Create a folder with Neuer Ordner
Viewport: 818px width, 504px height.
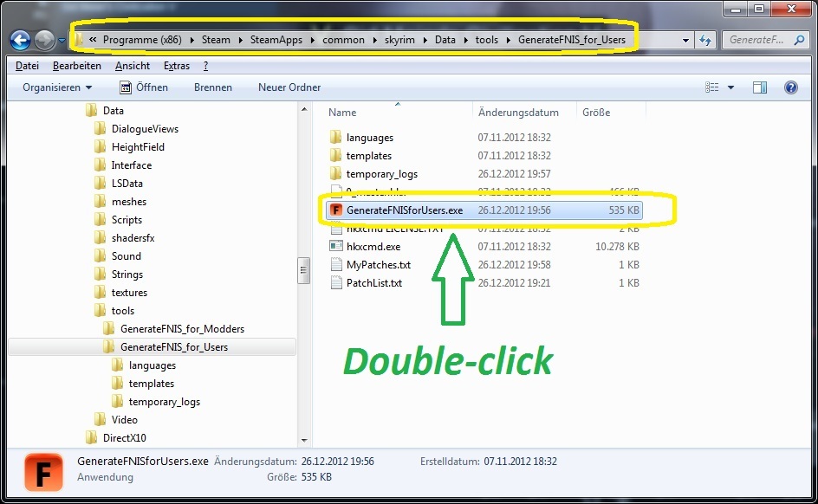click(x=289, y=87)
